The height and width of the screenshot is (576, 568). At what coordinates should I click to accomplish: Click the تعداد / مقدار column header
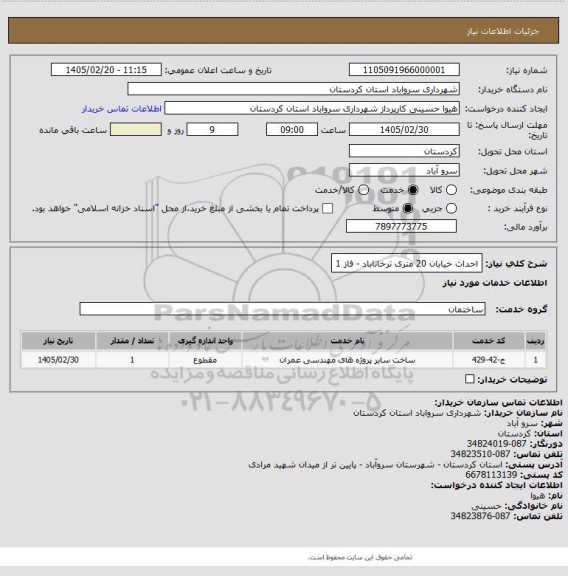[x=132, y=341]
